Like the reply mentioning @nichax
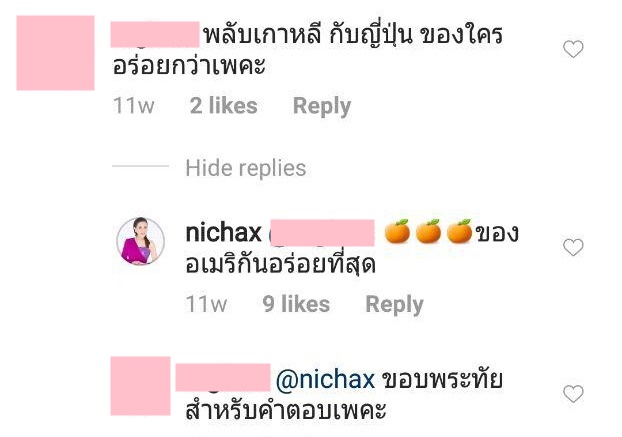 tap(573, 393)
